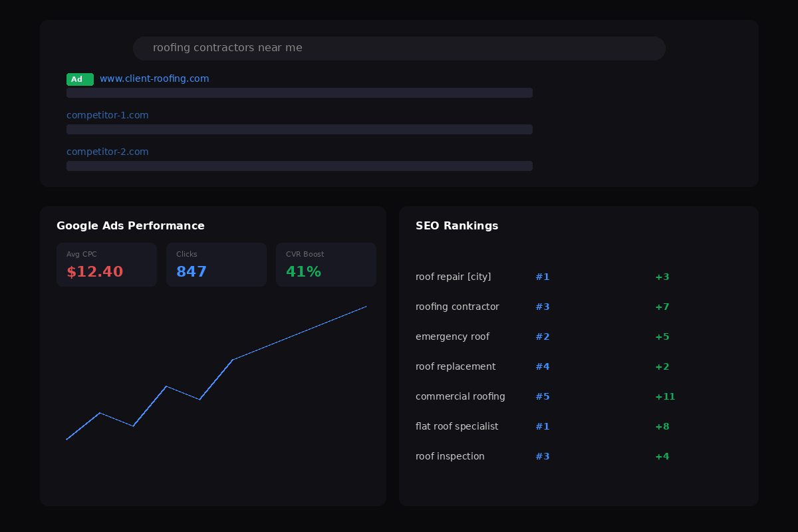This screenshot has width=798, height=532.
Task: Focus the roofing contractors near me search field
Action: [399, 49]
